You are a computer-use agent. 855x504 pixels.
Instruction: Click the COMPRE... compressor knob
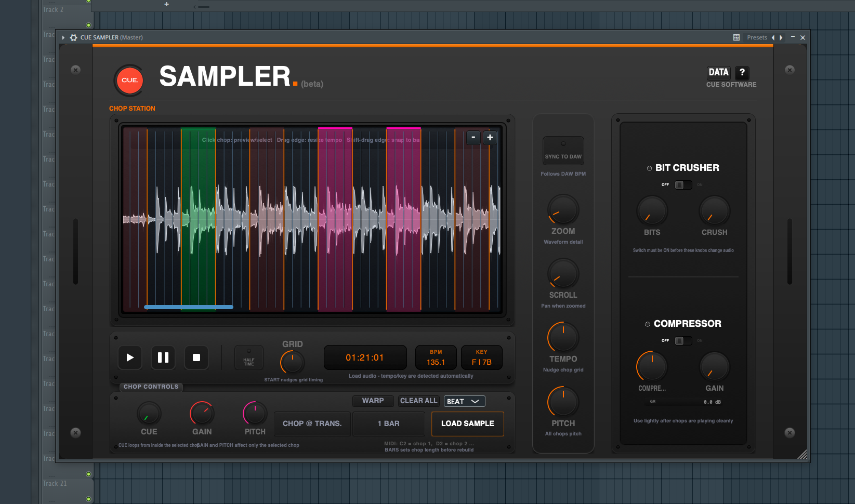tap(652, 367)
